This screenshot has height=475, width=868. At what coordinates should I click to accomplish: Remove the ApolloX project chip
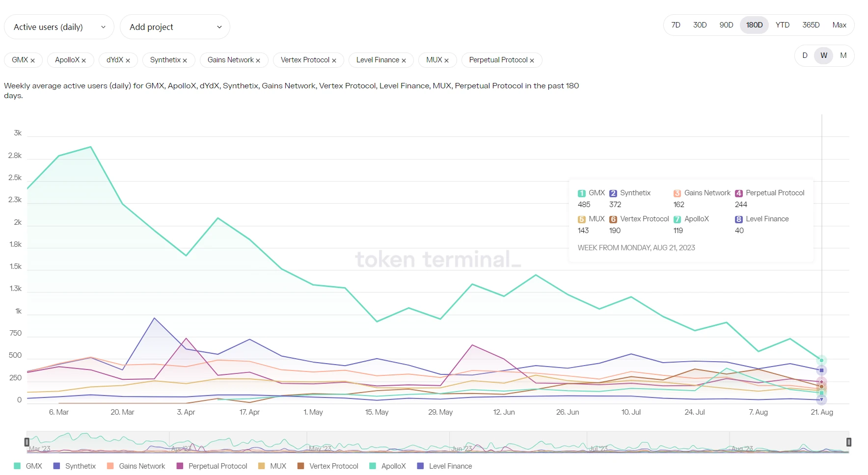[x=84, y=60]
